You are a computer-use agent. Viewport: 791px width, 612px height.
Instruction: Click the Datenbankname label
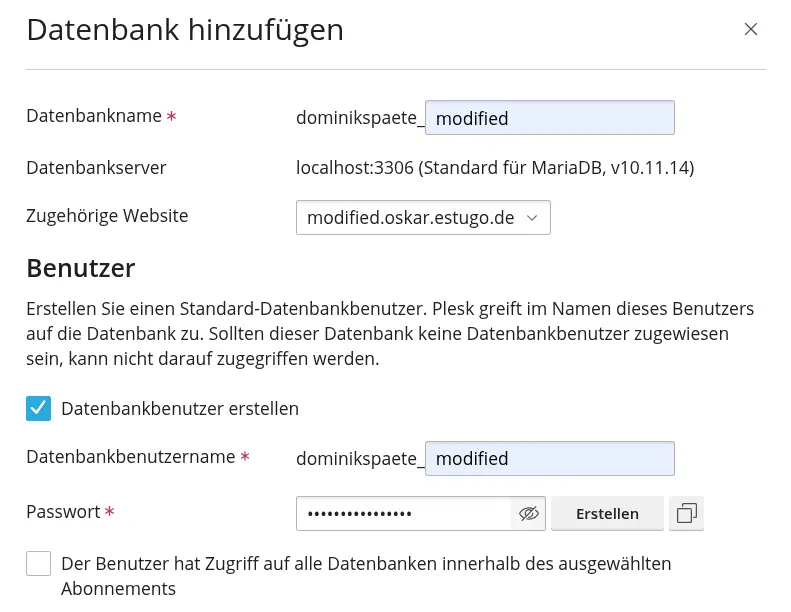[94, 116]
